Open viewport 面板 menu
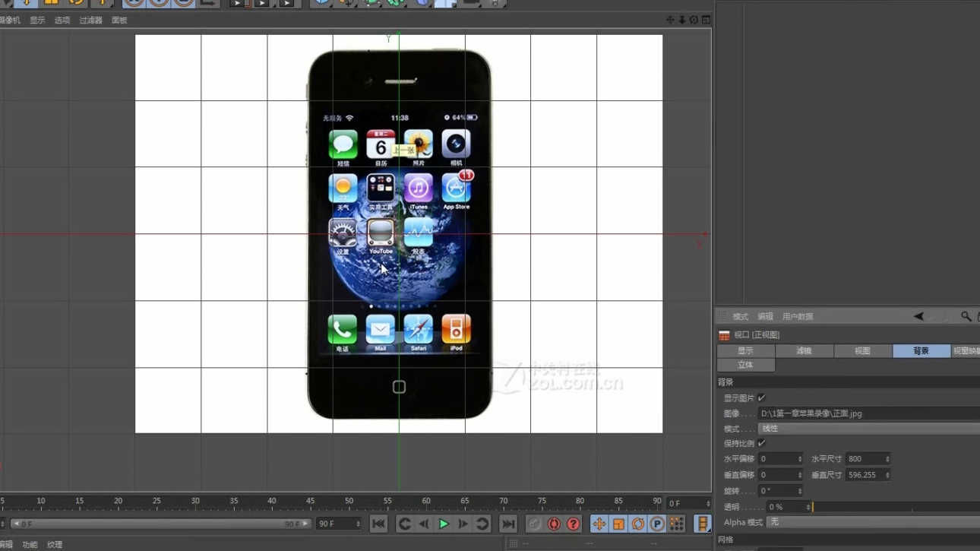Image resolution: width=980 pixels, height=551 pixels. (x=119, y=21)
